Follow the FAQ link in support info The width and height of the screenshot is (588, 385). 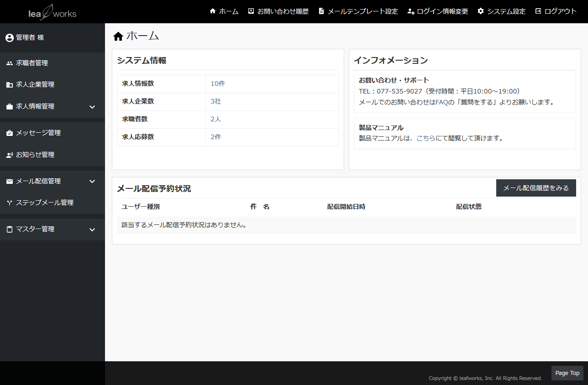(x=441, y=102)
